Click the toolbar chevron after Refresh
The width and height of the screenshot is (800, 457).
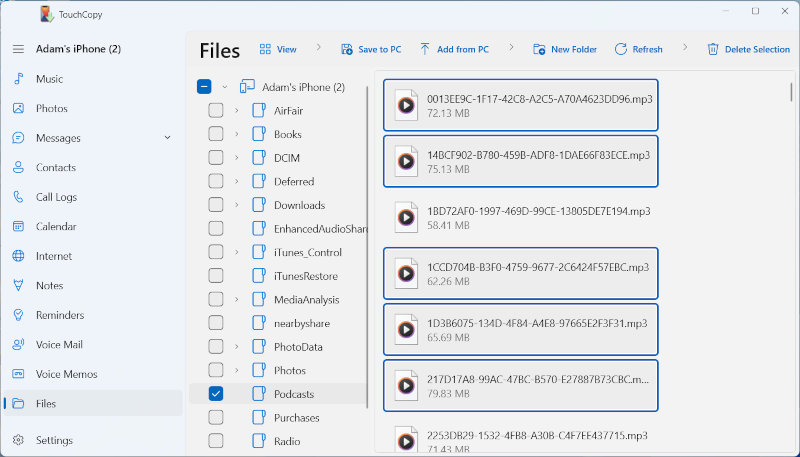pos(685,47)
